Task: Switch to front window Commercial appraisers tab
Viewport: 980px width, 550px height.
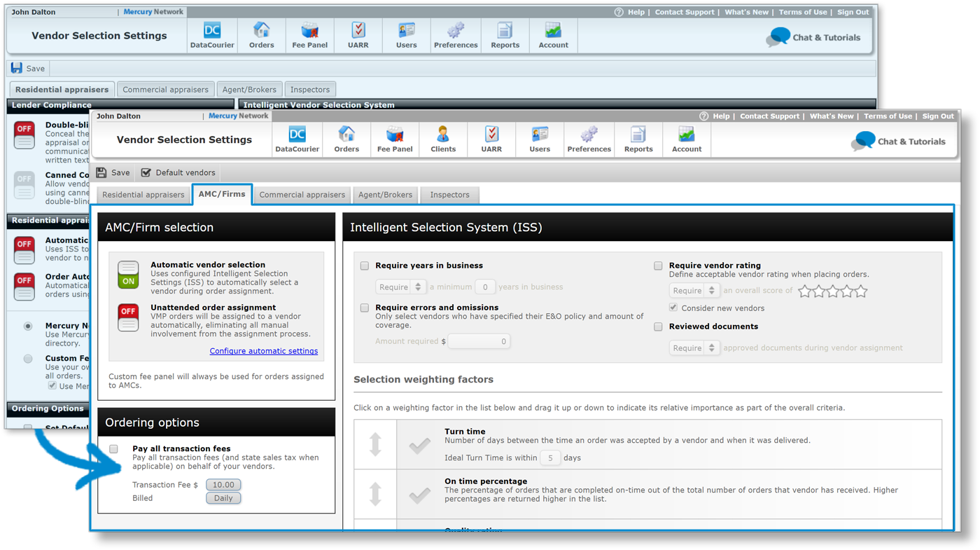Action: click(x=302, y=195)
